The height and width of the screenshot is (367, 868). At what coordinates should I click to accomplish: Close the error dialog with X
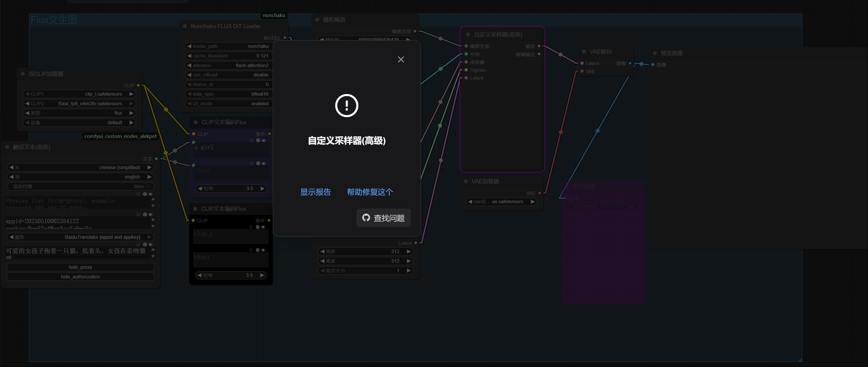click(401, 60)
